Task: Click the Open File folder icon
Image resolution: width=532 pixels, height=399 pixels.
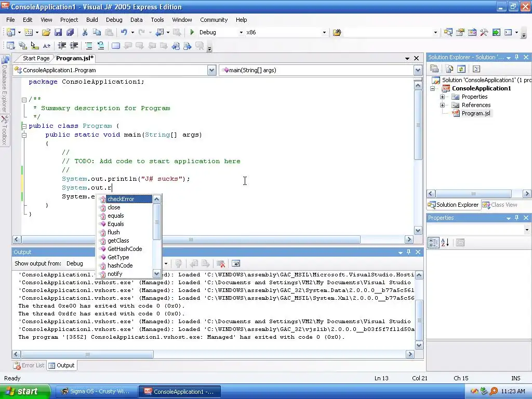Action: (x=46, y=33)
